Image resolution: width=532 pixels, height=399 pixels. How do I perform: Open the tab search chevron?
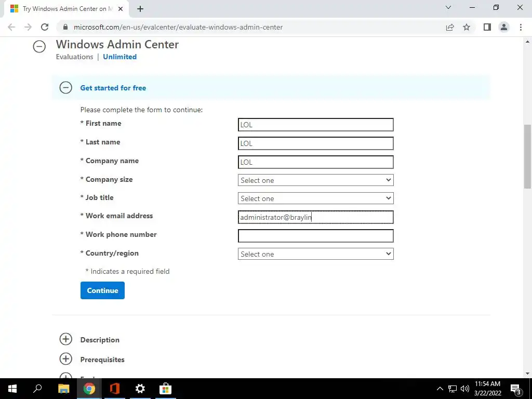pos(448,7)
